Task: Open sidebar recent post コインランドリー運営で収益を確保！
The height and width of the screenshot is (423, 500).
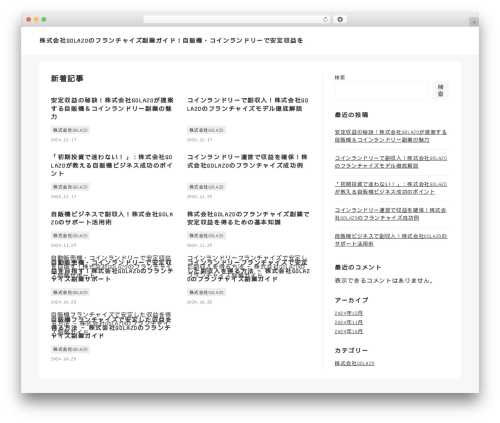Action: pos(390,214)
